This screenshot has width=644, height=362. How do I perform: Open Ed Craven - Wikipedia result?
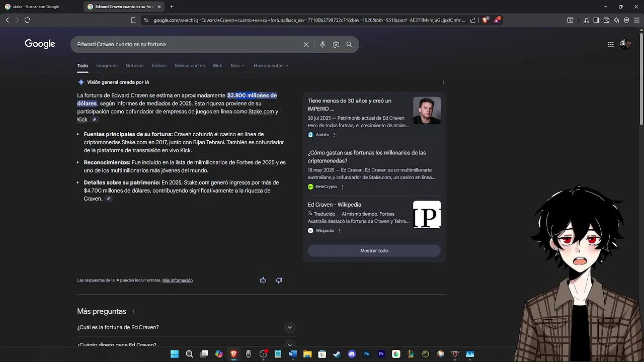[335, 205]
